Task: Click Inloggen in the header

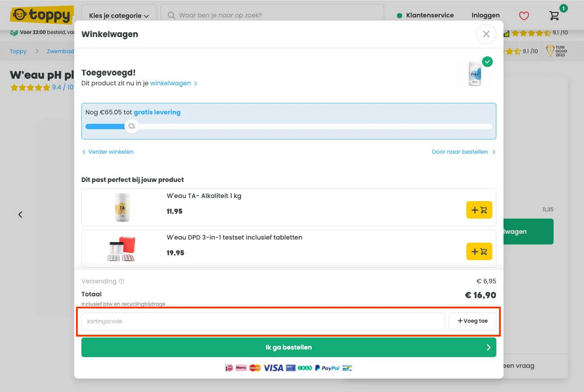Action: coord(486,15)
